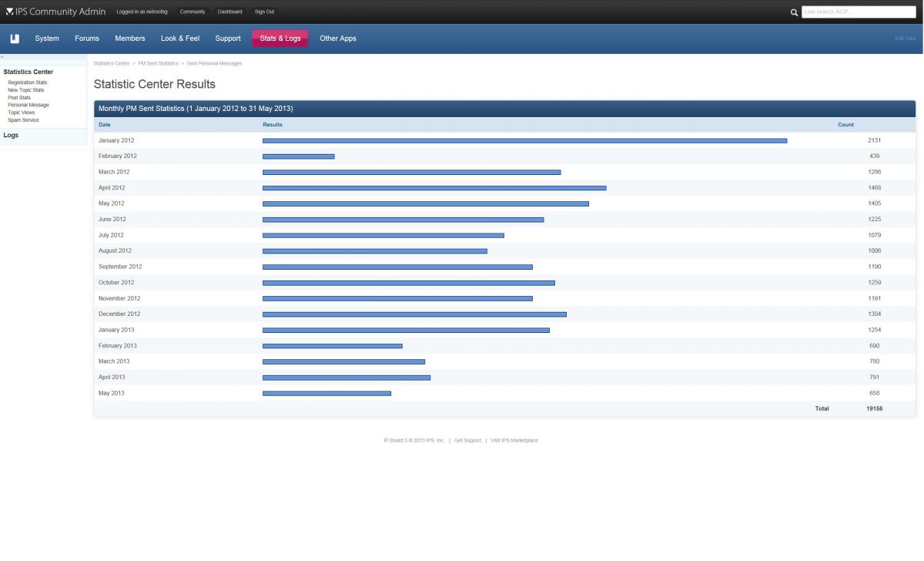Viewport: 924px width, 561px height.
Task: Click the January 2012 results bar
Action: (524, 141)
